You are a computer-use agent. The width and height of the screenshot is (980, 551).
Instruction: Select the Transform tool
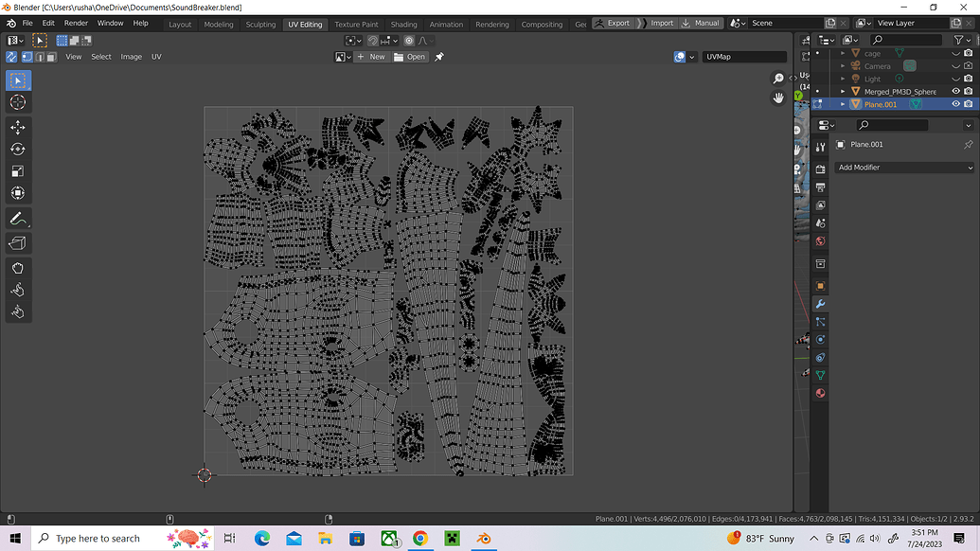tap(17, 193)
